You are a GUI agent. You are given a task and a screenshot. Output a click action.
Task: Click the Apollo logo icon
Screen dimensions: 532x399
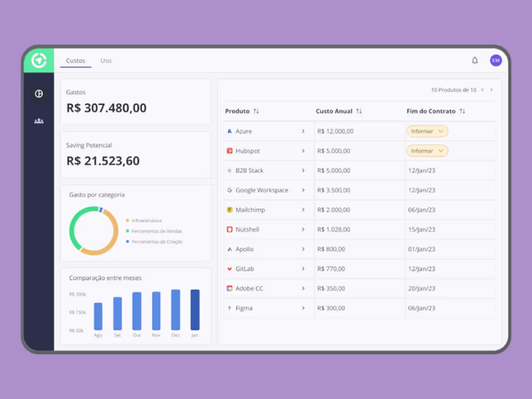(230, 249)
